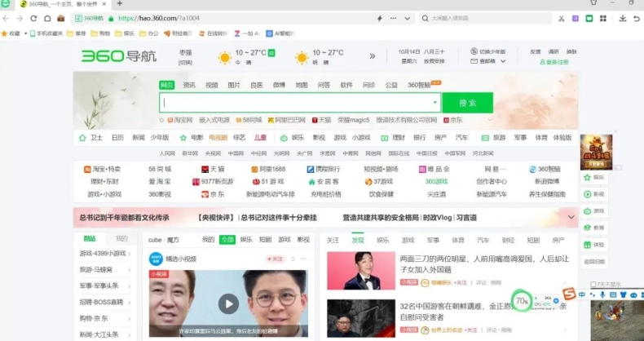The width and height of the screenshot is (644, 341).
Task: Expand the 招聘·BOSS直聘 row arrow
Action: [x=130, y=303]
